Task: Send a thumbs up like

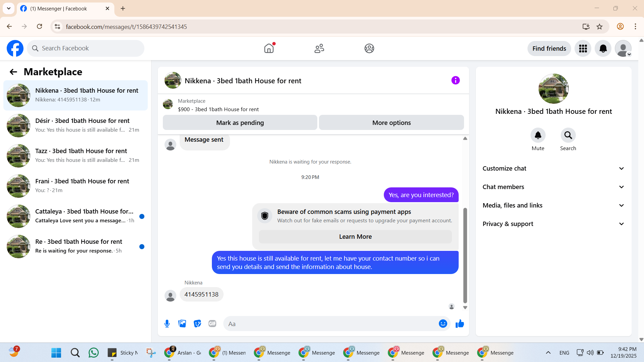Action: click(x=460, y=324)
